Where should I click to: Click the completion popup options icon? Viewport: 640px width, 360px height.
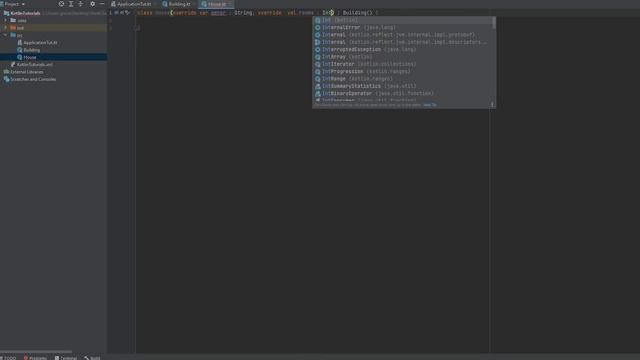[492, 105]
